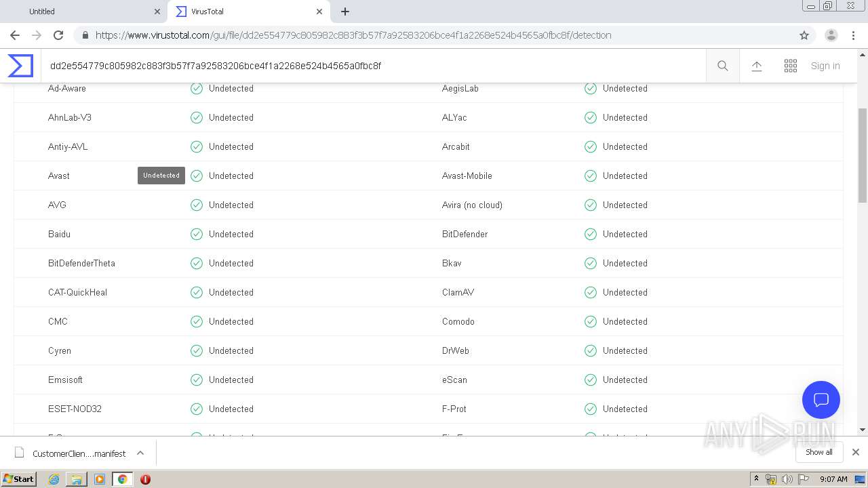Select the eScan engine name

click(x=454, y=380)
